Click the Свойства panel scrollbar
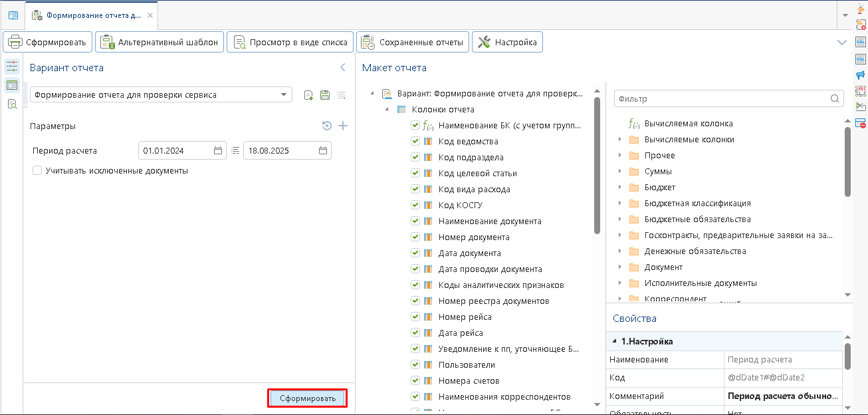The image size is (868, 415). [x=847, y=356]
